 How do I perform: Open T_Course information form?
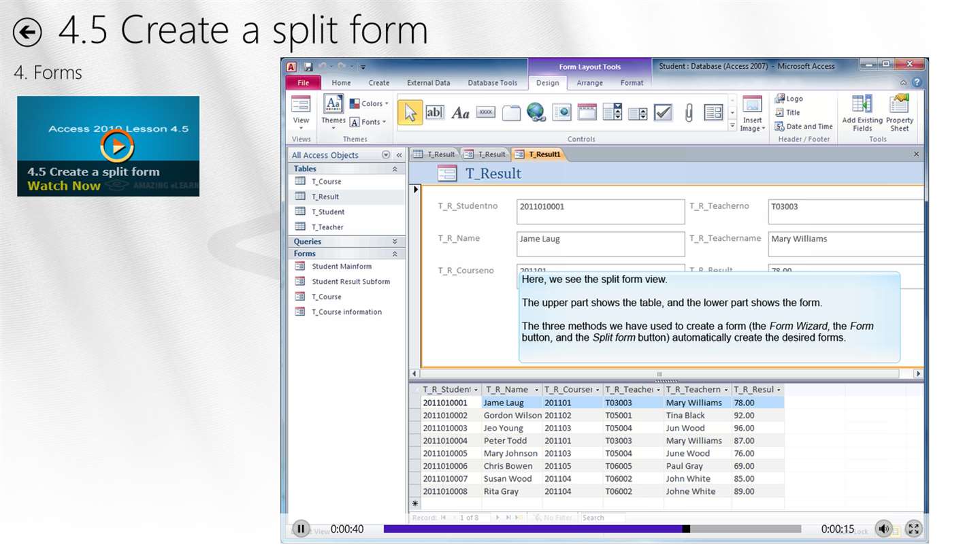point(346,312)
